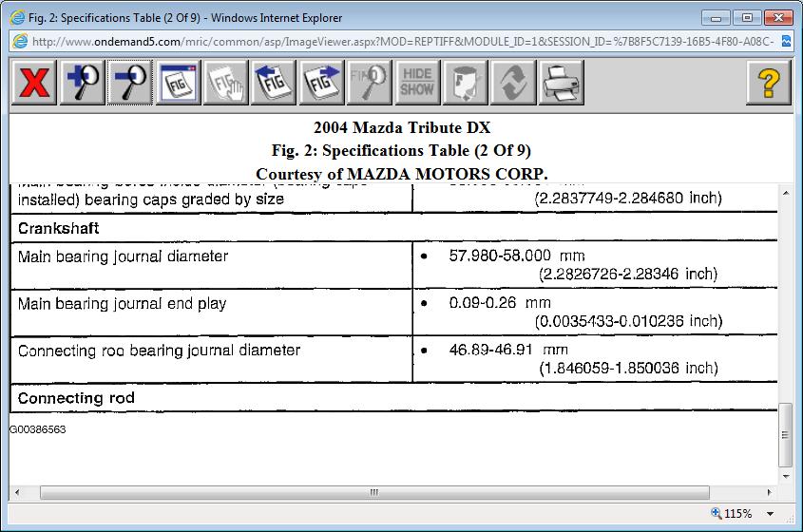Click the Internet Explorer icon in title bar
Screen dimensions: 803x532
pyautogui.click(x=17, y=18)
